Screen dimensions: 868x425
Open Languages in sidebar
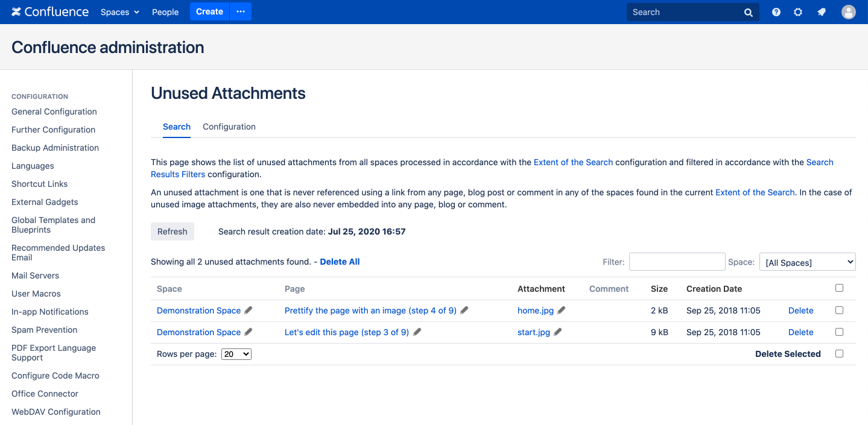click(33, 166)
